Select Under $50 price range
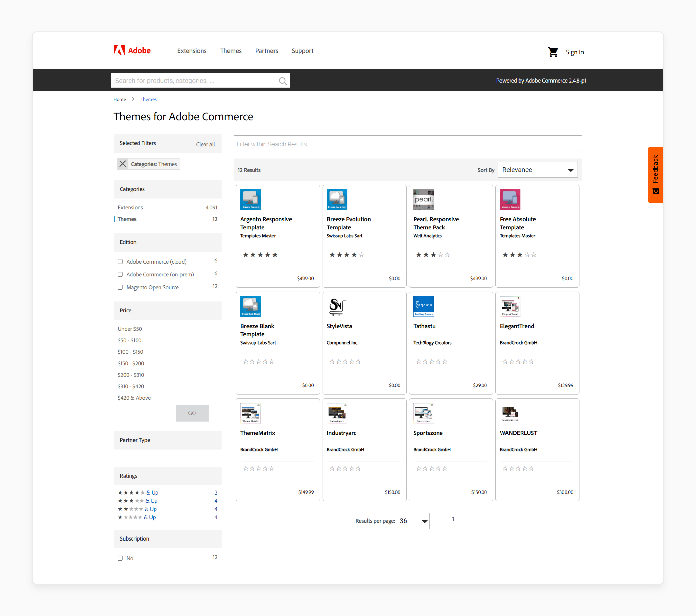The height and width of the screenshot is (616, 696). 130,329
